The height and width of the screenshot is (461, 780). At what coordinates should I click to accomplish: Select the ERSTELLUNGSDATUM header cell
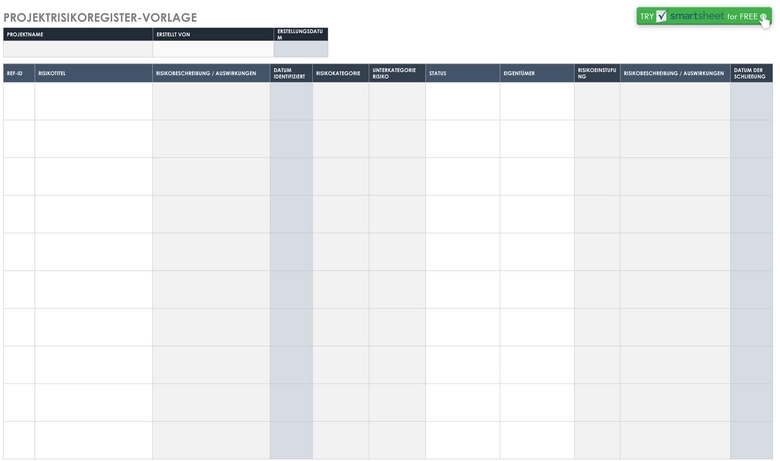pyautogui.click(x=300, y=34)
